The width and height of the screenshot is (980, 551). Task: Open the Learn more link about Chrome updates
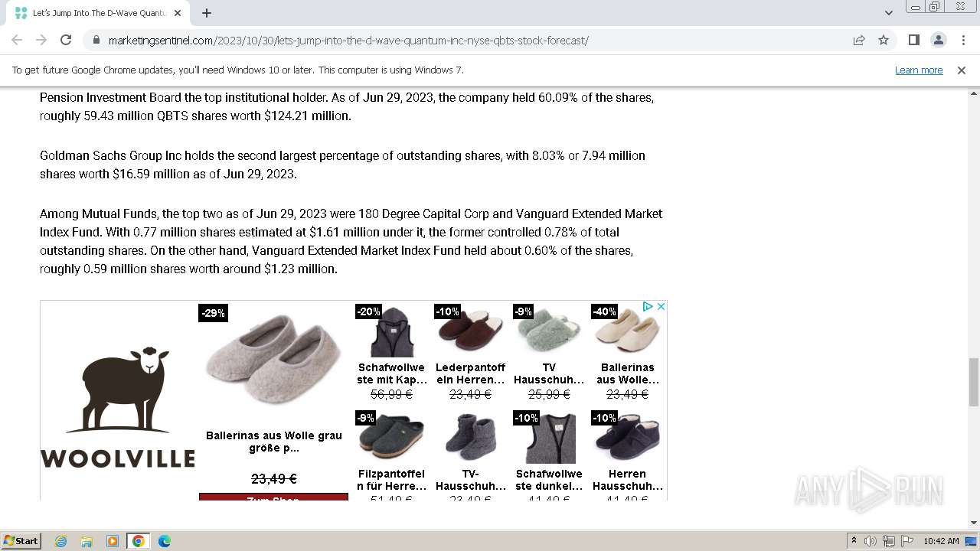coord(919,70)
